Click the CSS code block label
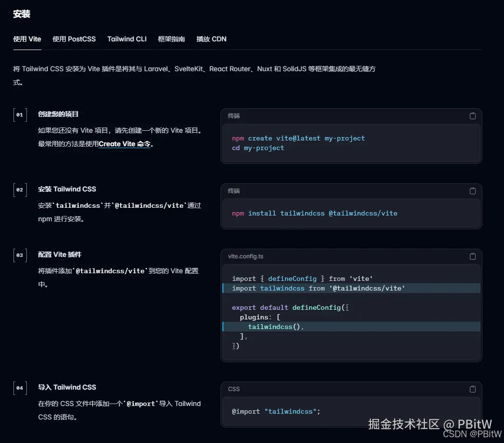The width and height of the screenshot is (504, 443). click(x=234, y=389)
